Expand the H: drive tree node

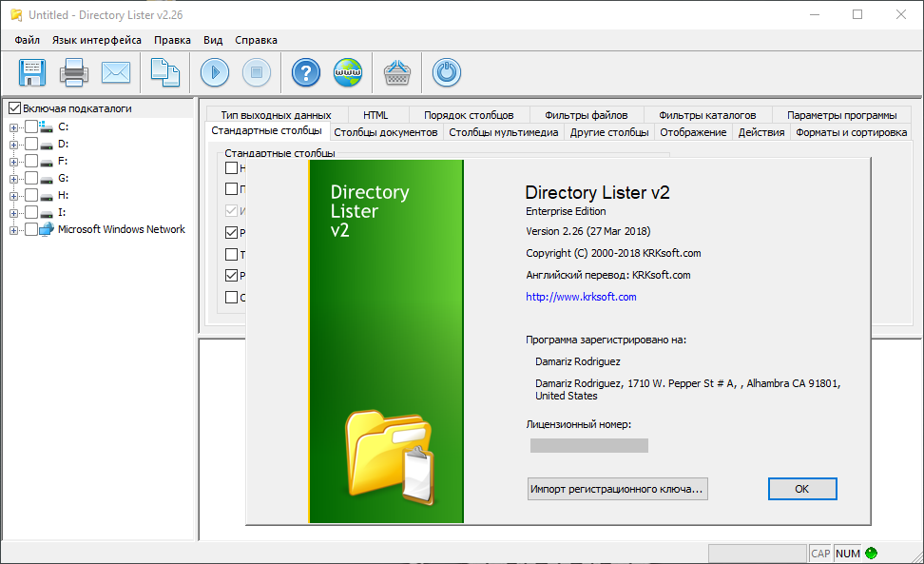point(13,196)
